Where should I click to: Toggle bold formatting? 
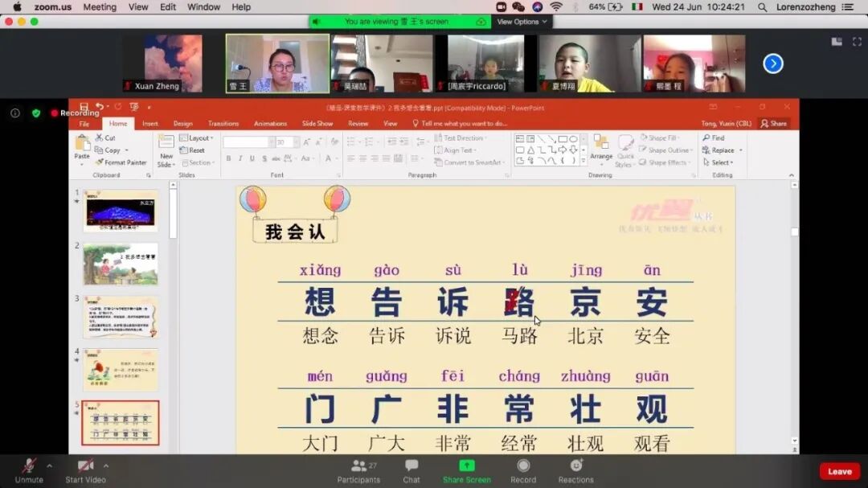coord(230,159)
